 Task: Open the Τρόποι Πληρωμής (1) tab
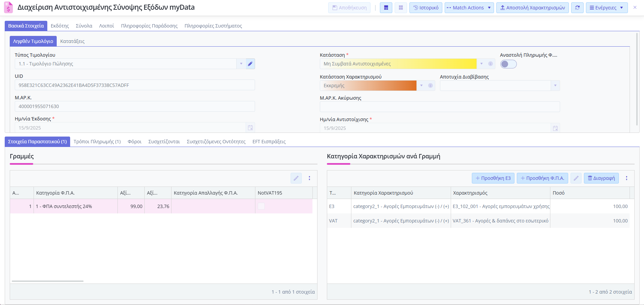coord(97,142)
